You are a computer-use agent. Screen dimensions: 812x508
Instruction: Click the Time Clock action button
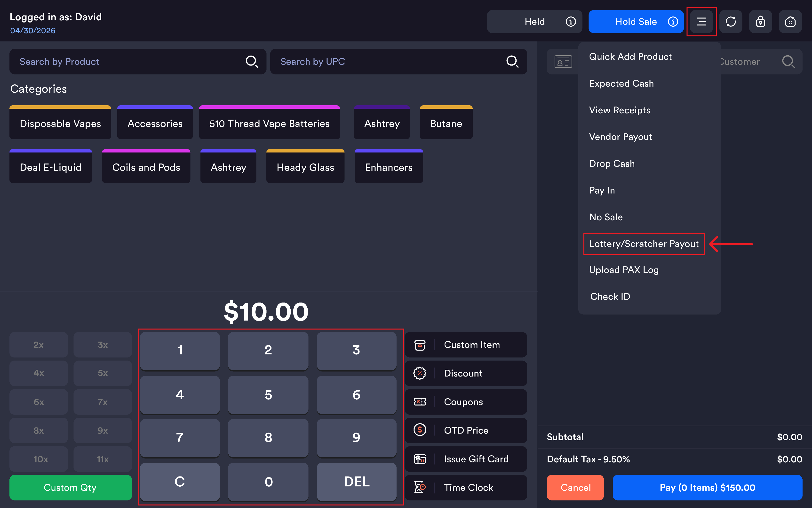466,488
